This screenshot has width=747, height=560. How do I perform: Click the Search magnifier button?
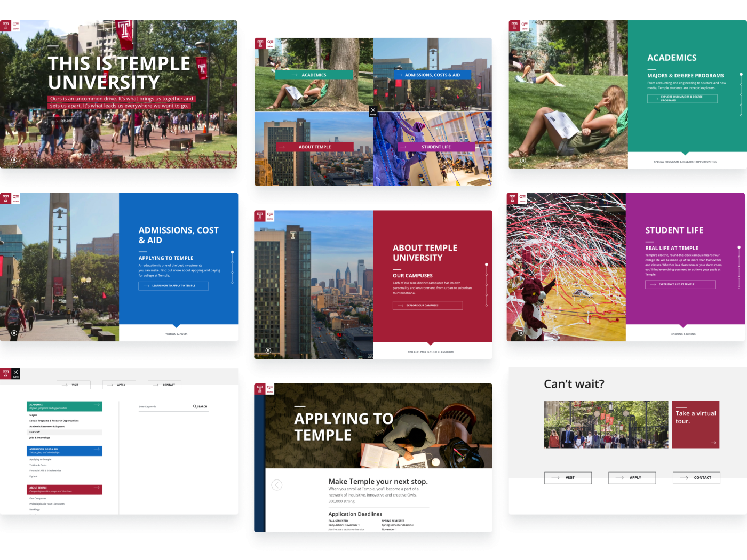200,406
